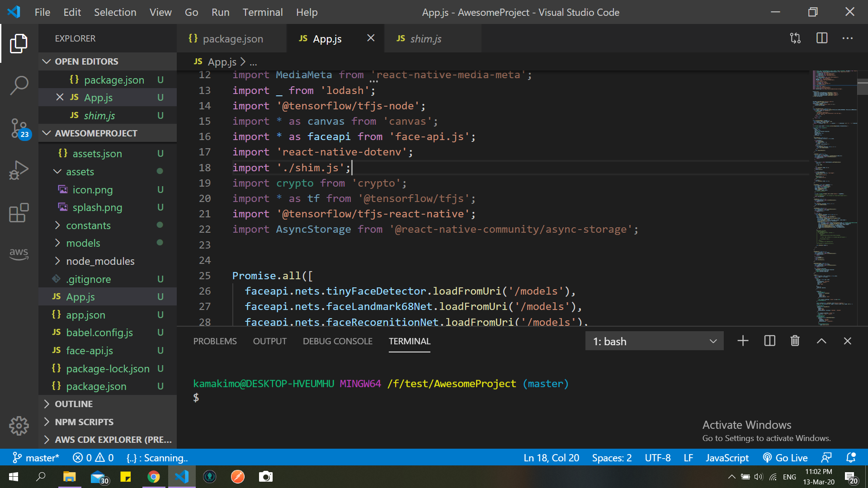Open the Source Control view
The width and height of the screenshot is (868, 488).
pyautogui.click(x=19, y=129)
